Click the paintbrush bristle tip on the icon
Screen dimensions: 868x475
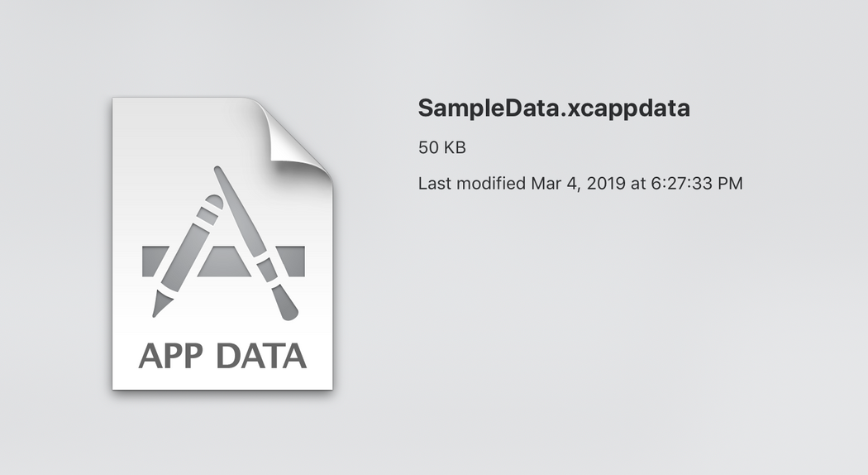286,305
